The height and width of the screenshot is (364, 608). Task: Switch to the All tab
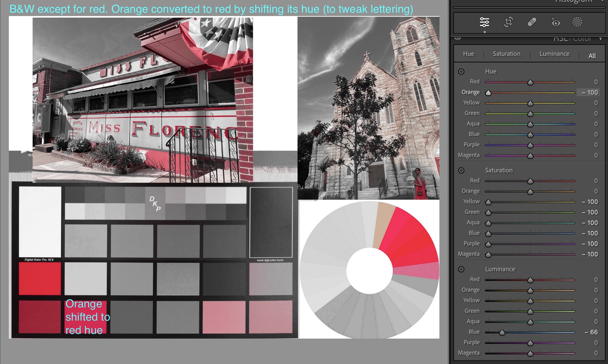(592, 56)
